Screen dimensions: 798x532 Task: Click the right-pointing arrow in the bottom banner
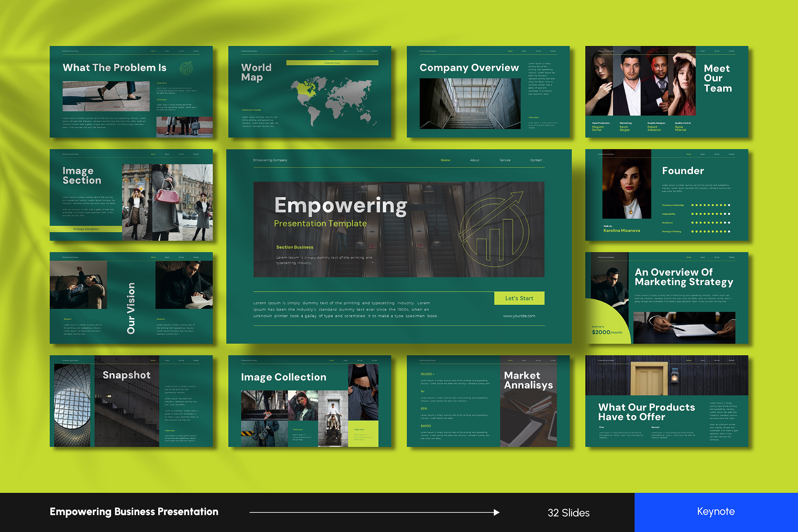pyautogui.click(x=496, y=512)
